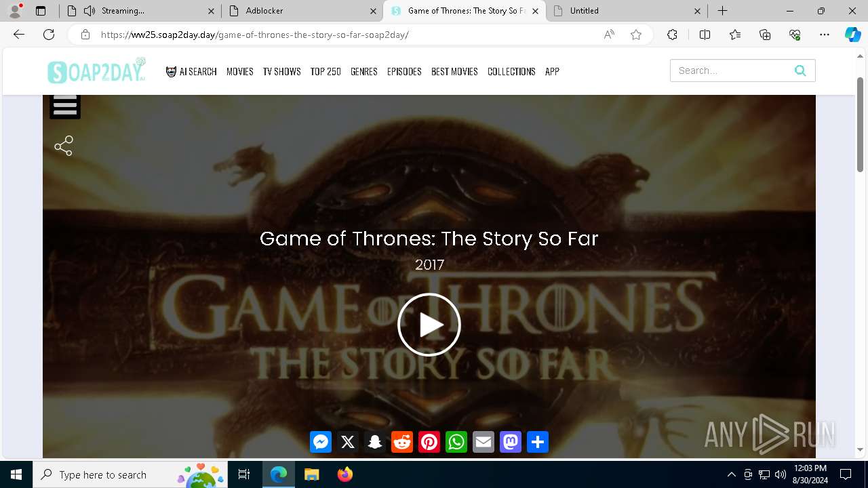Screen dimensions: 868x488
Task: Open tab actions menu
Action: click(x=41, y=11)
